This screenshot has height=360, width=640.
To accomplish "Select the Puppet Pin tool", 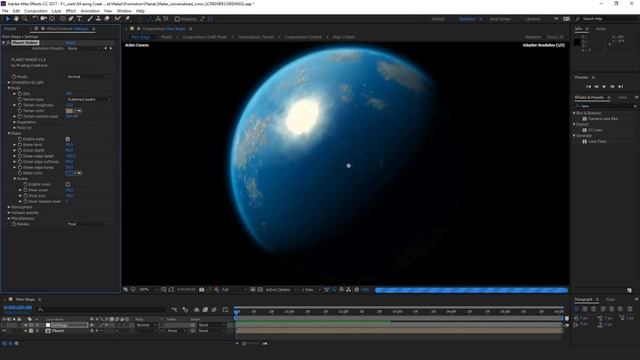I will (x=128, y=19).
